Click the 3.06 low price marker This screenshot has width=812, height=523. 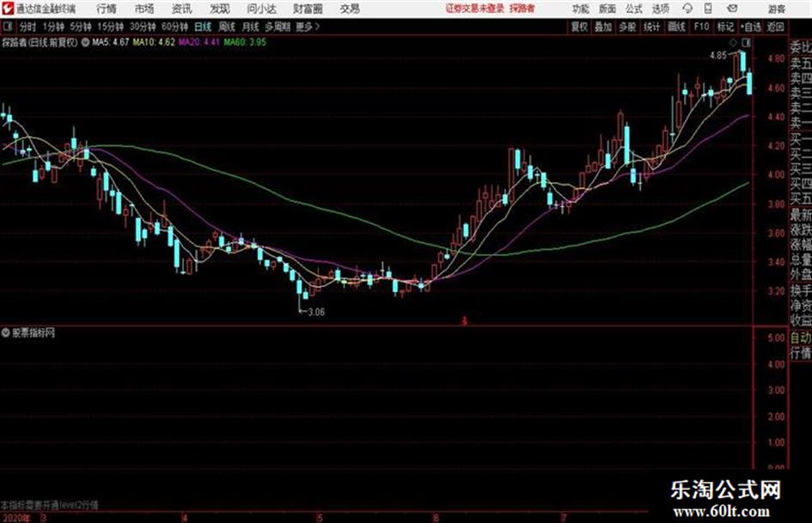316,312
